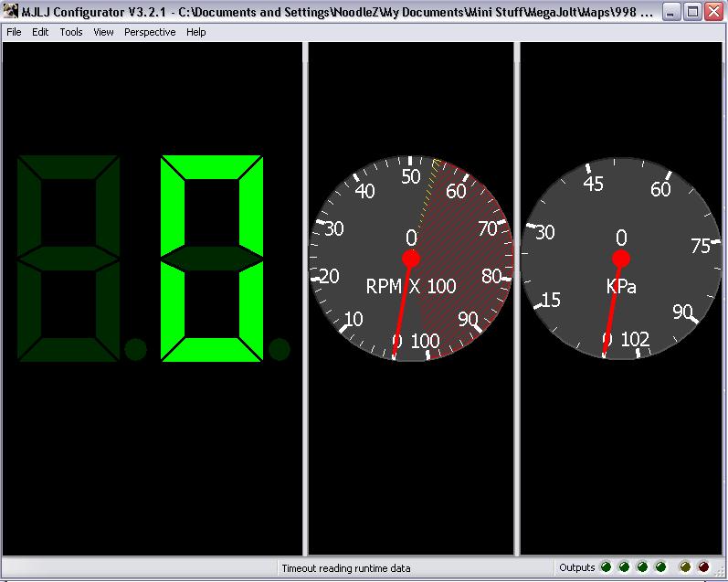Maximize the MJLJ Configurator window
Viewport: 728px width, 582px height.
tap(692, 12)
